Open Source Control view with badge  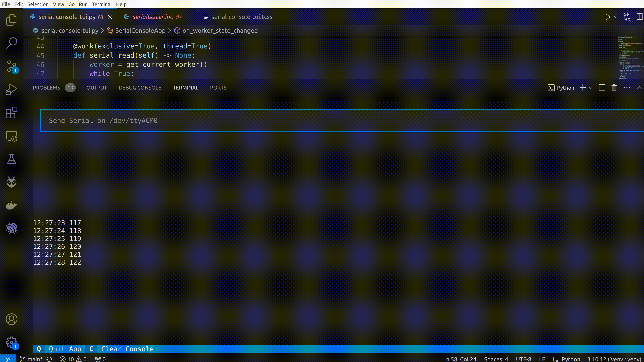click(x=11, y=67)
